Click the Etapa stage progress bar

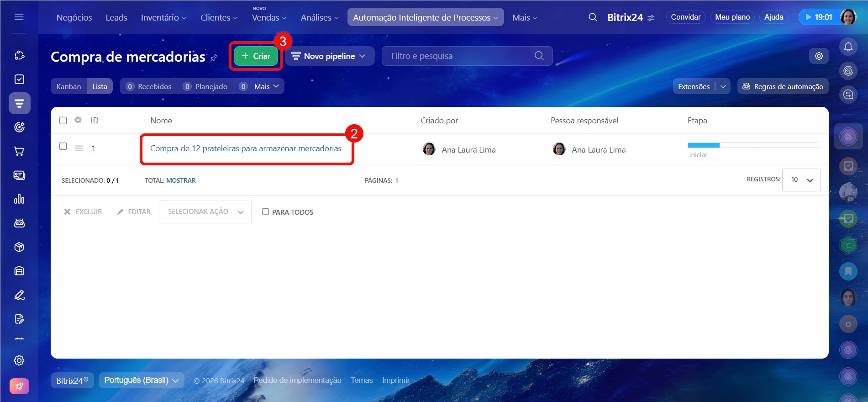(x=752, y=145)
